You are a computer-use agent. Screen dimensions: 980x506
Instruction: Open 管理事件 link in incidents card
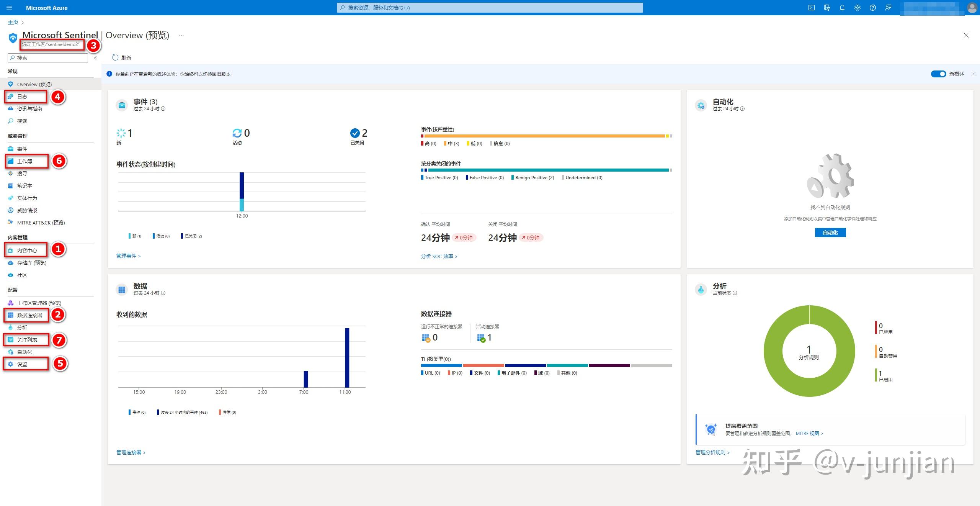coord(127,256)
